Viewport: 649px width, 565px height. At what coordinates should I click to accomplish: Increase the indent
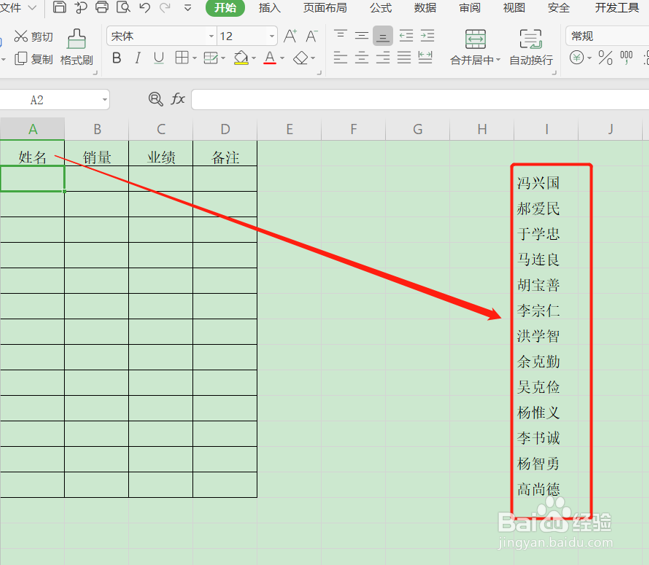coord(427,36)
